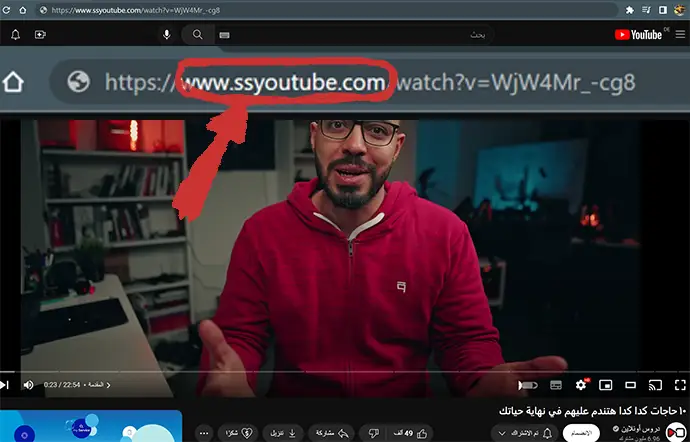The width and height of the screenshot is (690, 442).
Task: Go to the browser home page icon
Action: (x=22, y=10)
